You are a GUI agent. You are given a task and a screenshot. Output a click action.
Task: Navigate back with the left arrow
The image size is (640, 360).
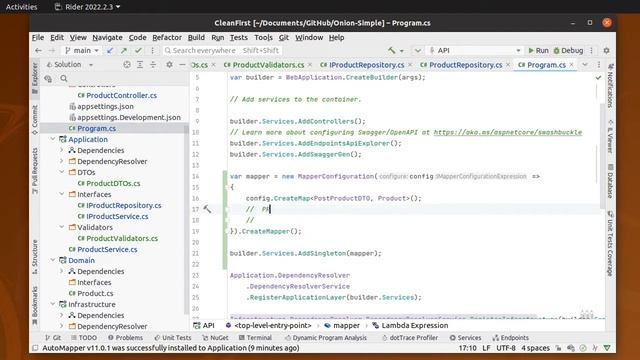[38, 51]
